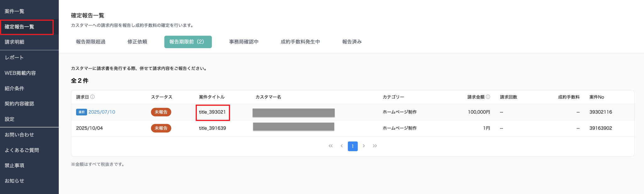Open 案件一覧 in the sidebar
Viewport: 644px width, 194px height.
click(x=14, y=11)
